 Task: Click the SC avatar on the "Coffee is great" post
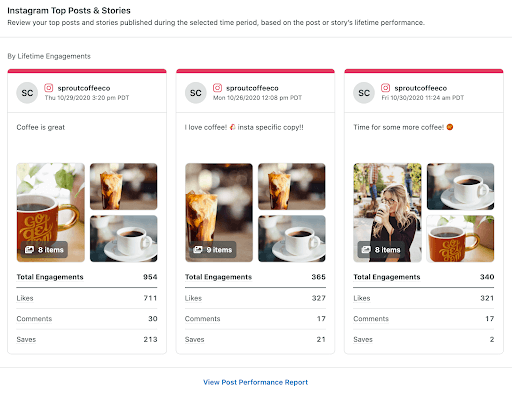point(27,93)
